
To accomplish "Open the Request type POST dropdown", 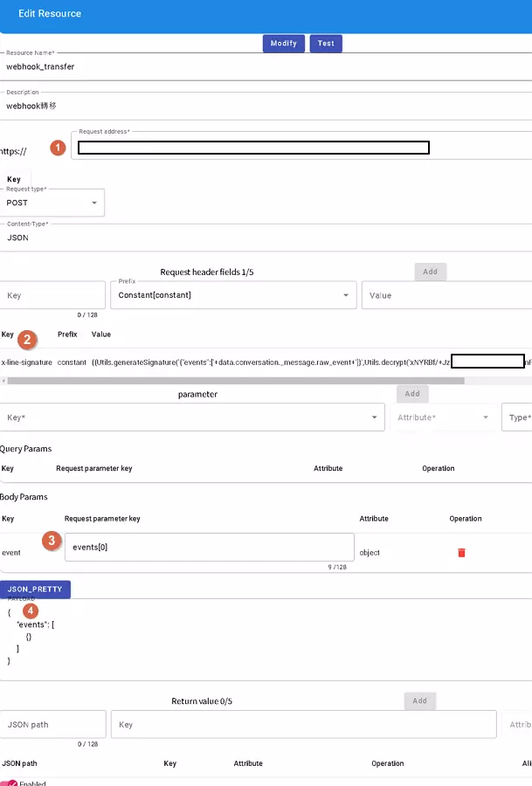I will pos(53,203).
